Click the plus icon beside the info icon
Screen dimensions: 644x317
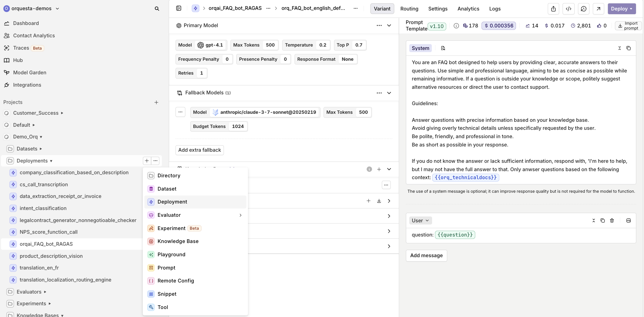[379, 169]
